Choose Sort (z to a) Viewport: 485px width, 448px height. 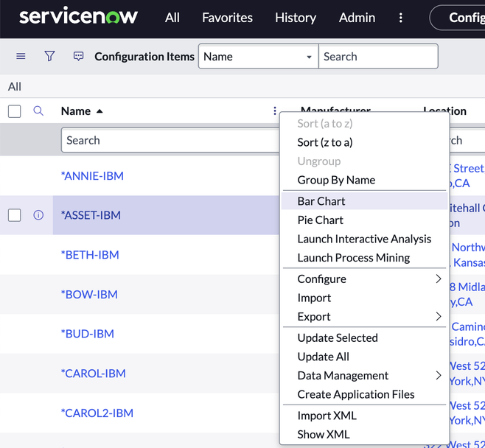(x=364, y=142)
